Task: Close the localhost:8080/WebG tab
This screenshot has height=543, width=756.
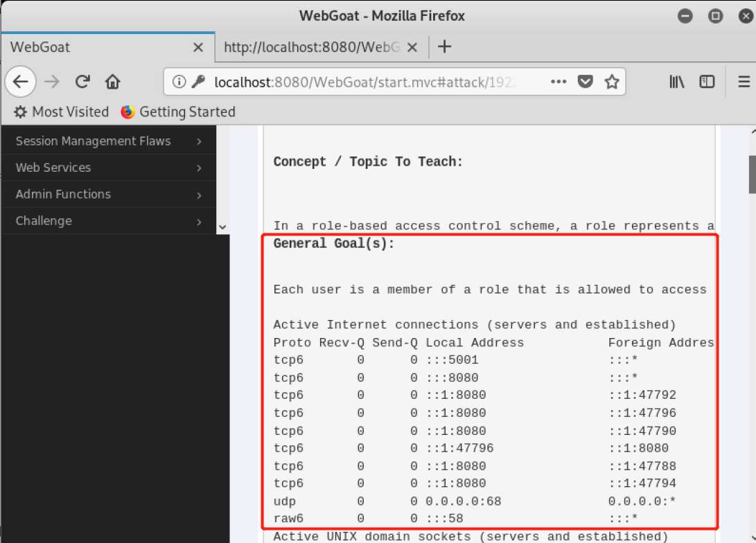Action: pyautogui.click(x=412, y=47)
